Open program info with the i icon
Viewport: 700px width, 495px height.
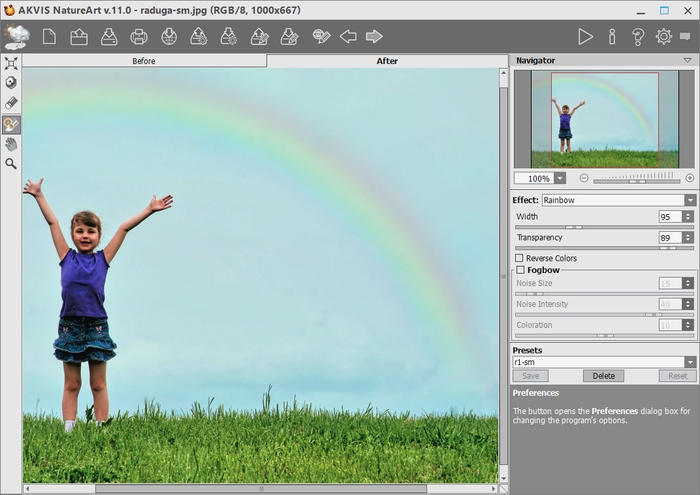pos(612,37)
